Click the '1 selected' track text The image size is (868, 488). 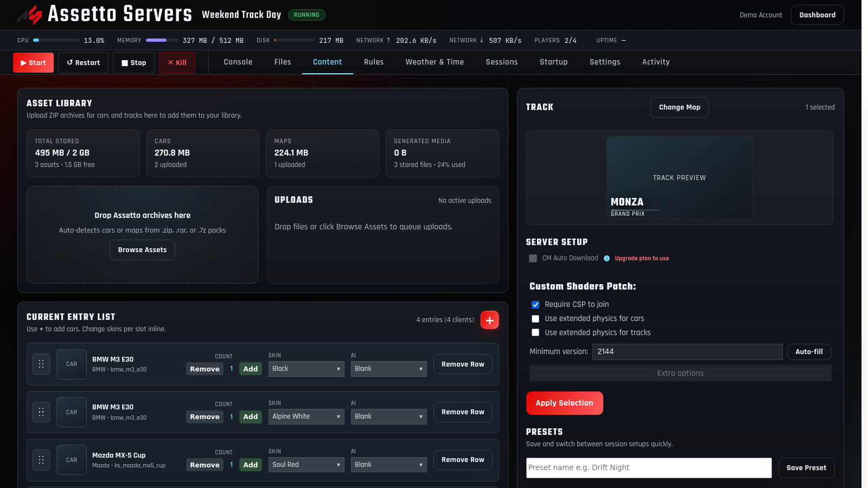pos(820,107)
